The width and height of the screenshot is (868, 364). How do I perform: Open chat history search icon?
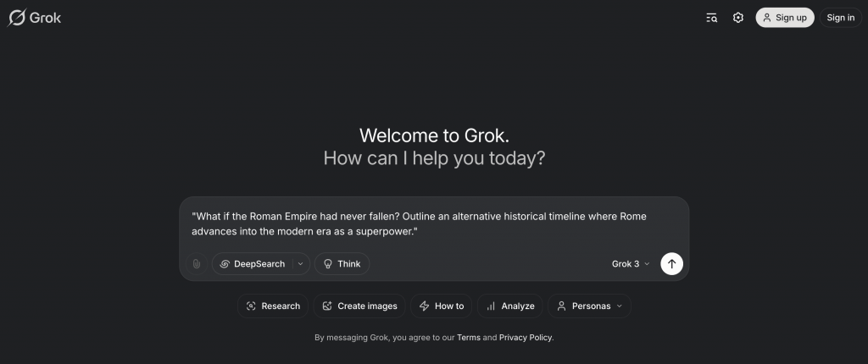click(711, 18)
